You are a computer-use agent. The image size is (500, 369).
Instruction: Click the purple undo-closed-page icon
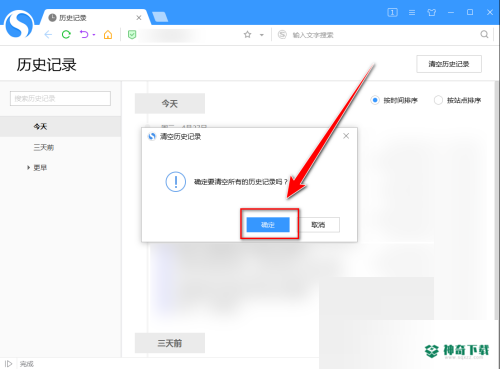(84, 34)
